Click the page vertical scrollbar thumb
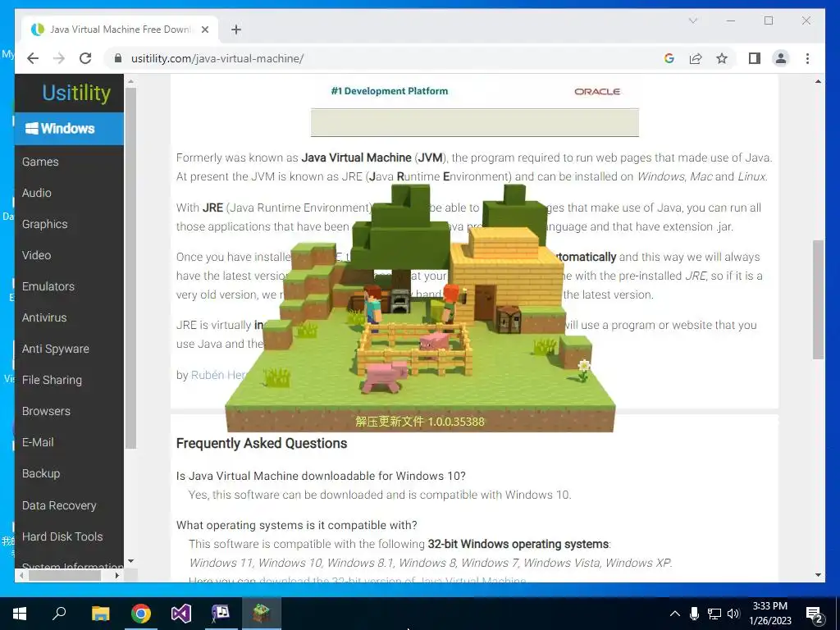This screenshot has width=840, height=630. [x=818, y=299]
